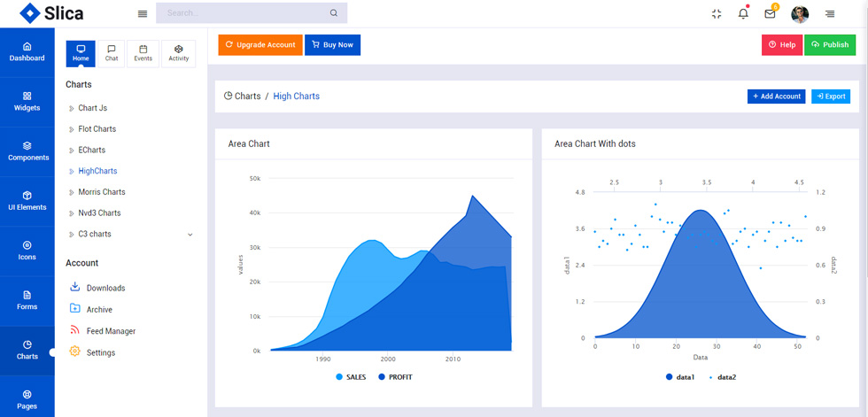Open the Feed Manager link
Screen dimensions: 868x417
pyautogui.click(x=111, y=331)
